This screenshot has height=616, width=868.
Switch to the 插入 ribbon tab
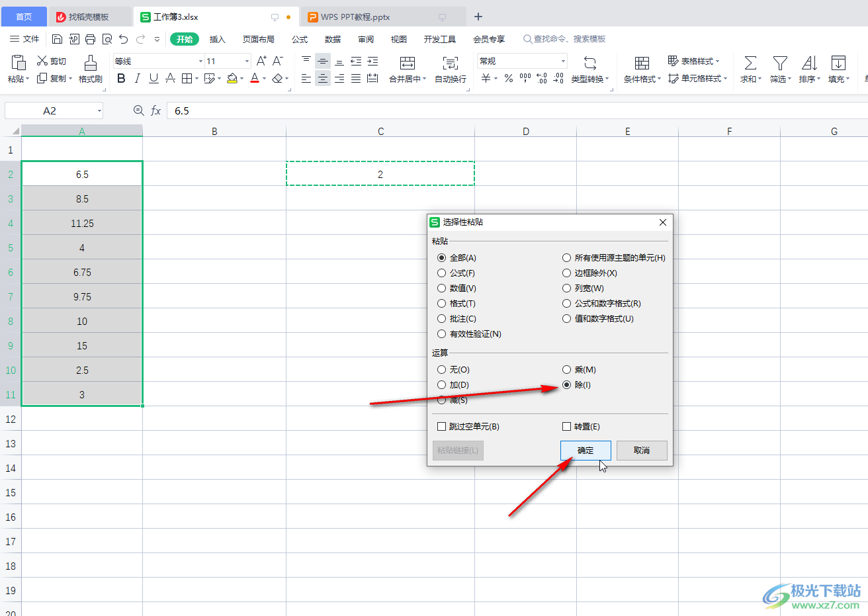coord(218,39)
